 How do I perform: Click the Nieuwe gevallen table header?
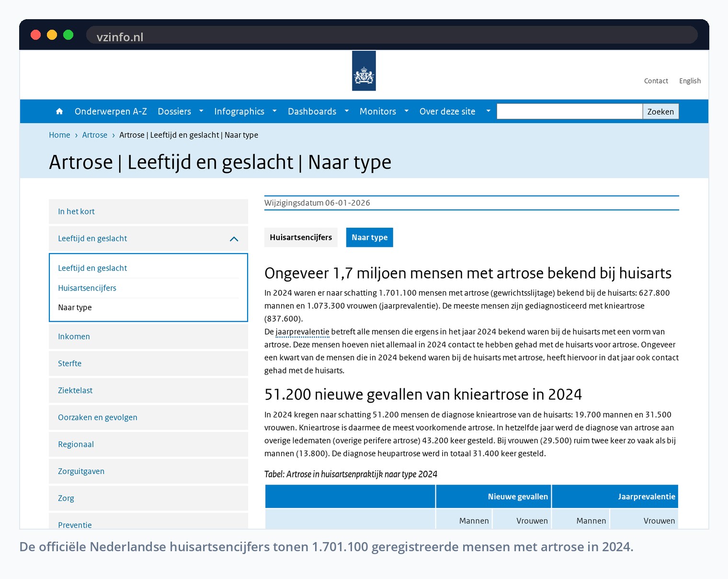point(494,497)
